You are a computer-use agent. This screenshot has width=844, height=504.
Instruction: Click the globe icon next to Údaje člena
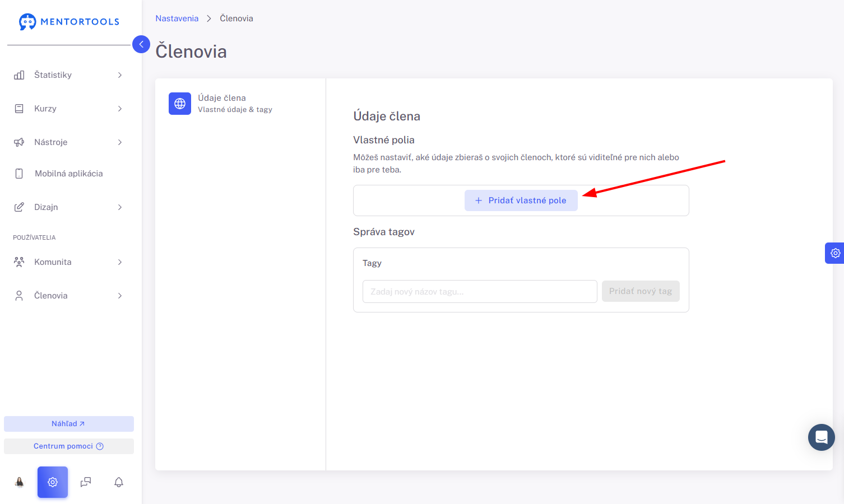pos(180,104)
